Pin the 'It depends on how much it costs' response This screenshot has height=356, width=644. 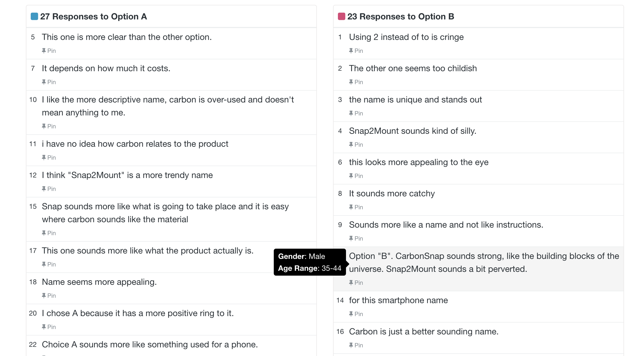pyautogui.click(x=49, y=82)
